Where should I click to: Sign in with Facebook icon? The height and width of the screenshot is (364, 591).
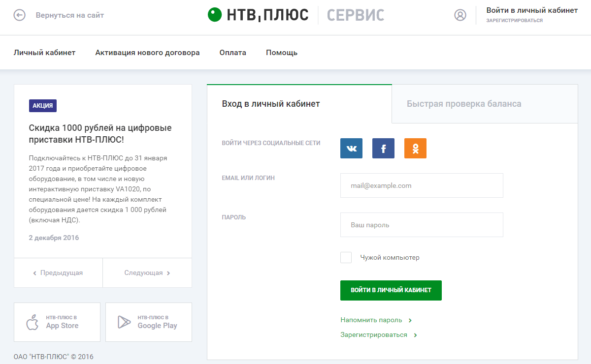(x=383, y=148)
